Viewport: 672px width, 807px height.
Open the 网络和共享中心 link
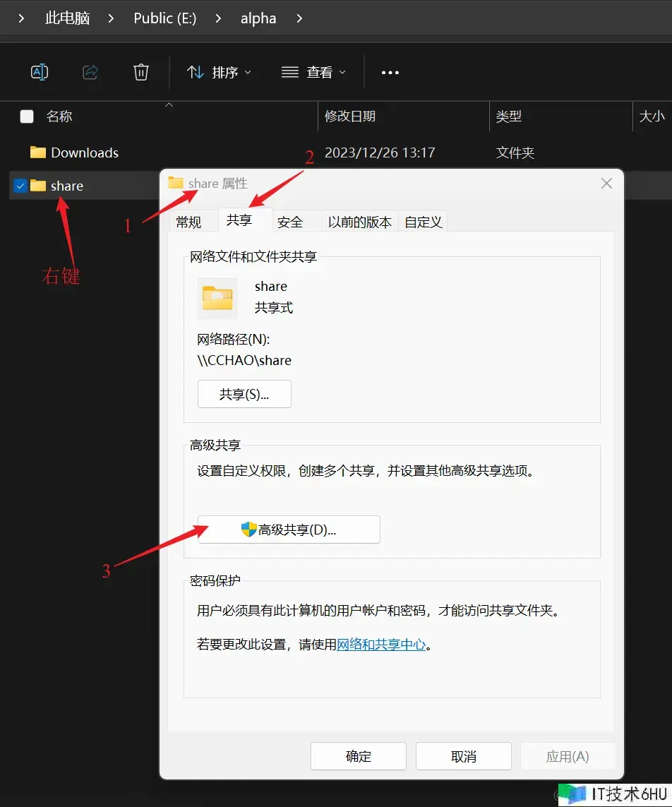tap(381, 644)
